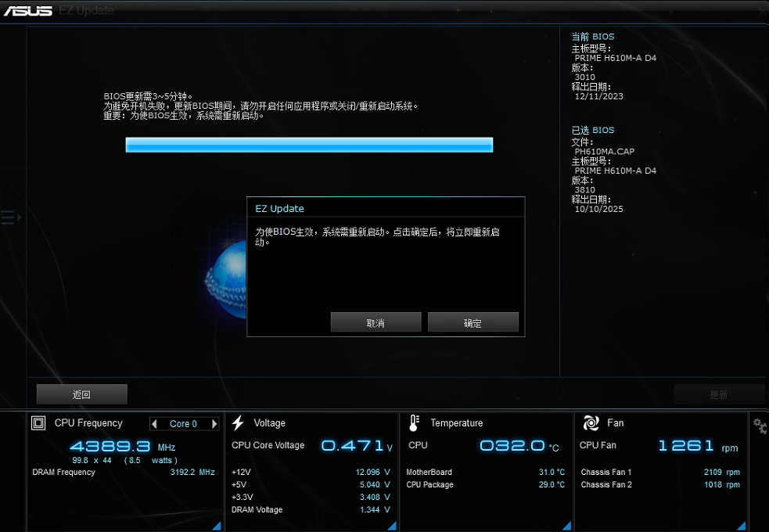Click the EZ Update dialog title
Screen dimensions: 769x532
[280, 209]
